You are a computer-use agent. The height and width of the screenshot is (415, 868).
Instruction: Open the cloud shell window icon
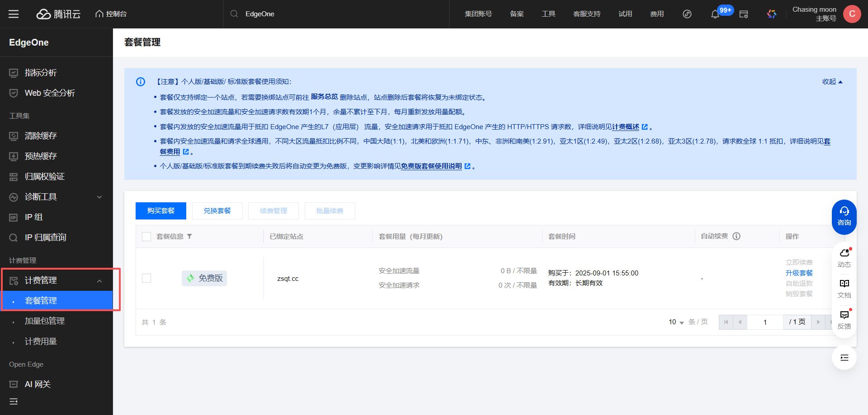tap(744, 14)
